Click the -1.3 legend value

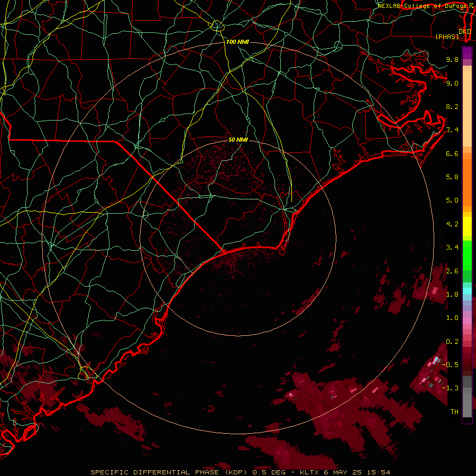(450, 388)
